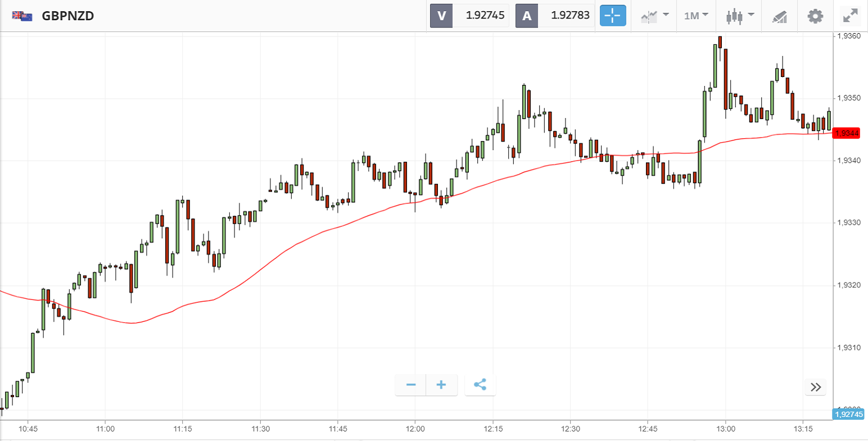Click the 1,9360 price axis label
This screenshot has height=441, width=868.
coord(849,36)
